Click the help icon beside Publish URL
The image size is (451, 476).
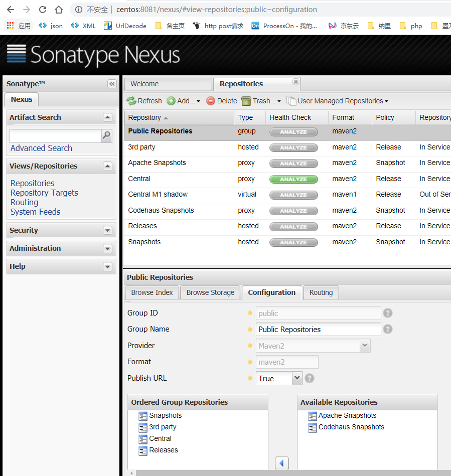310,378
